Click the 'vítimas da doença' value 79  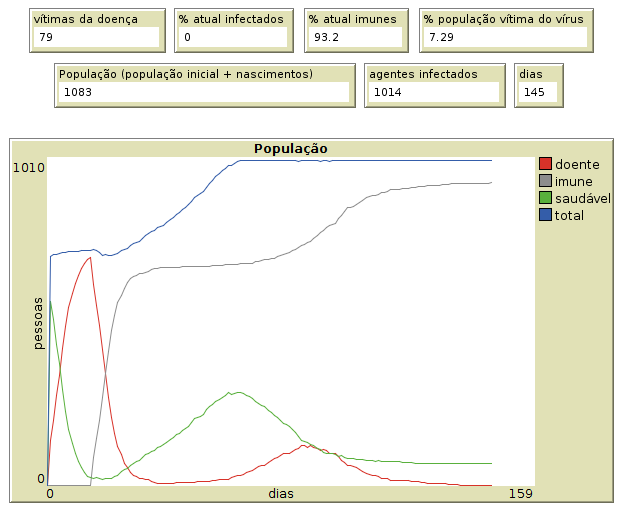(95, 37)
